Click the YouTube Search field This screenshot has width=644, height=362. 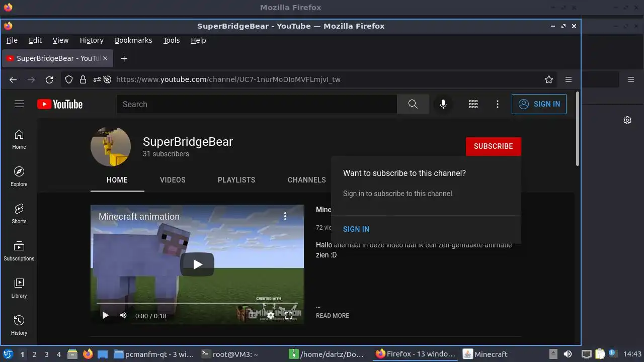click(x=257, y=104)
